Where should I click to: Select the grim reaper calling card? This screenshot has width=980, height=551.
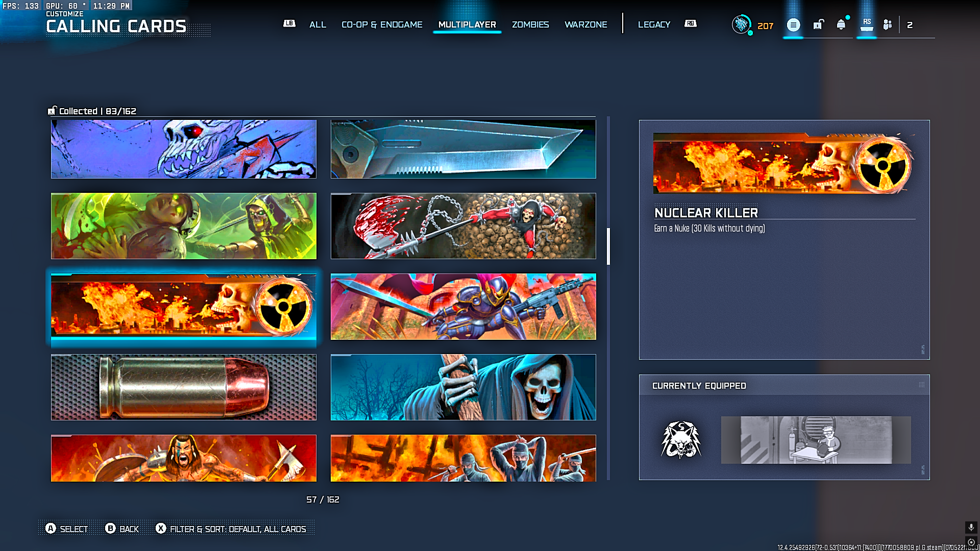click(463, 387)
